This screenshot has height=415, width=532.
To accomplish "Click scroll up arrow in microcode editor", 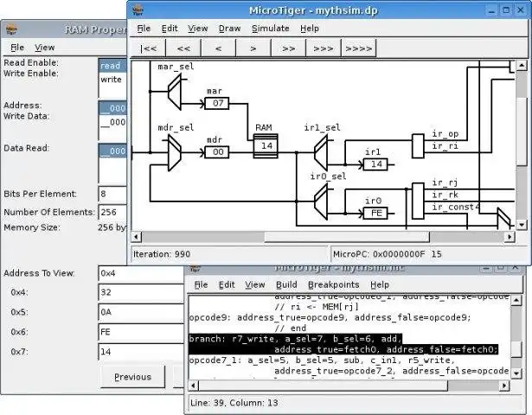I will [516, 300].
